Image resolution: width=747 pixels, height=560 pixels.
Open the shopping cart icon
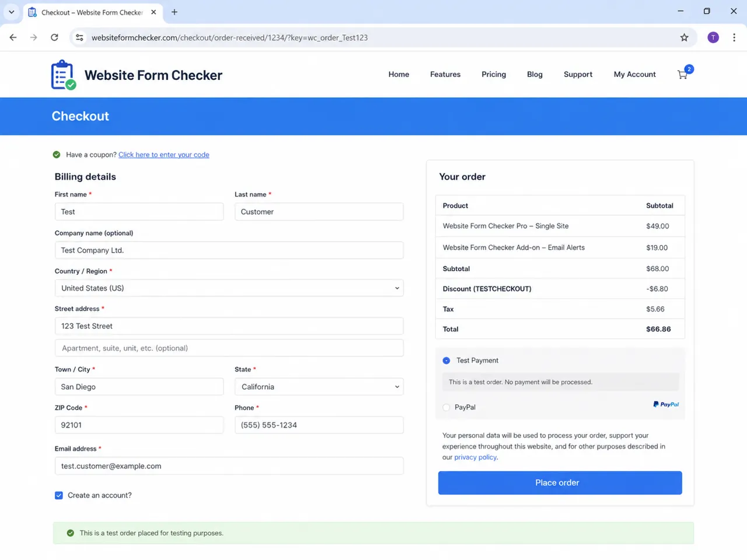click(x=682, y=75)
